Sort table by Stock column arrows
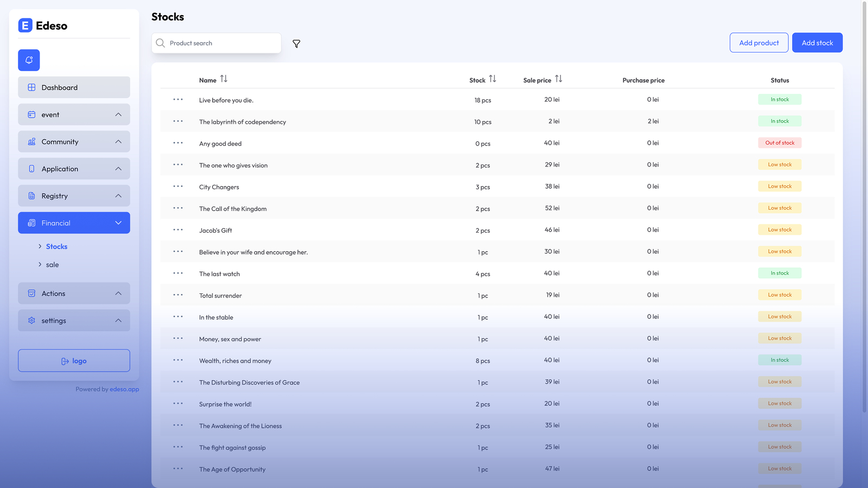This screenshot has height=488, width=868. point(492,79)
